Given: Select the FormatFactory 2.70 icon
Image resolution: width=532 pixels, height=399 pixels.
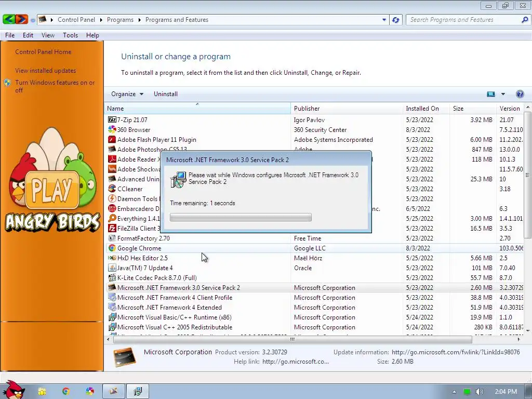Looking at the screenshot, I should [x=112, y=238].
